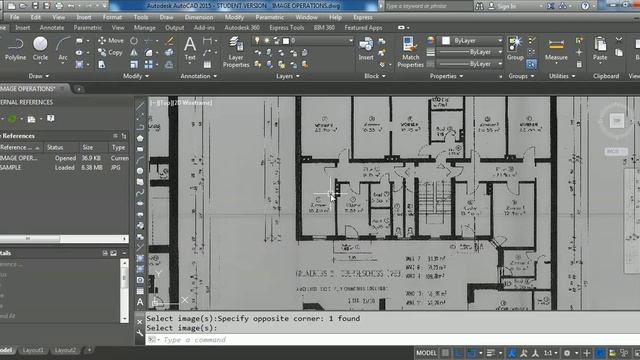Click the keyword search field in title bar
The width and height of the screenshot is (640, 360).
click(429, 6)
